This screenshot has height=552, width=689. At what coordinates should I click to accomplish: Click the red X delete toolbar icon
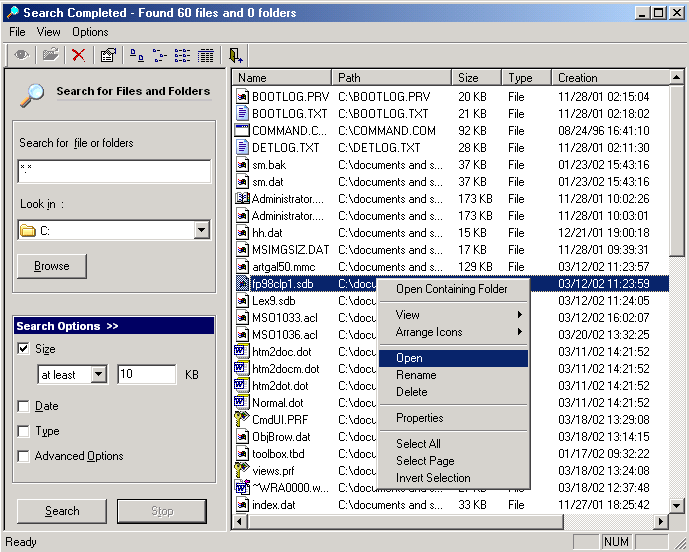click(79, 55)
